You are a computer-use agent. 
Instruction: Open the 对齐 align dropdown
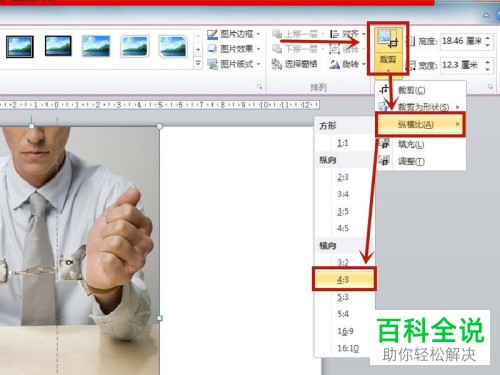pyautogui.click(x=348, y=34)
